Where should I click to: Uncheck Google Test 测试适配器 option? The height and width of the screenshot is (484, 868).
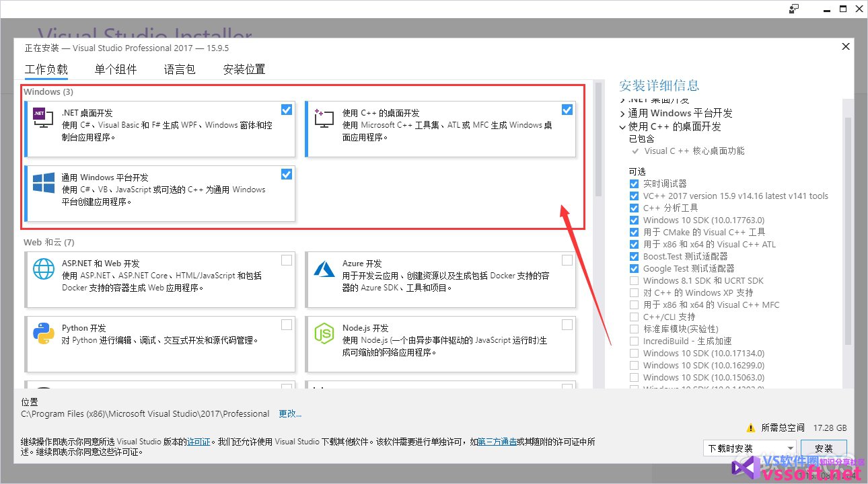634,268
